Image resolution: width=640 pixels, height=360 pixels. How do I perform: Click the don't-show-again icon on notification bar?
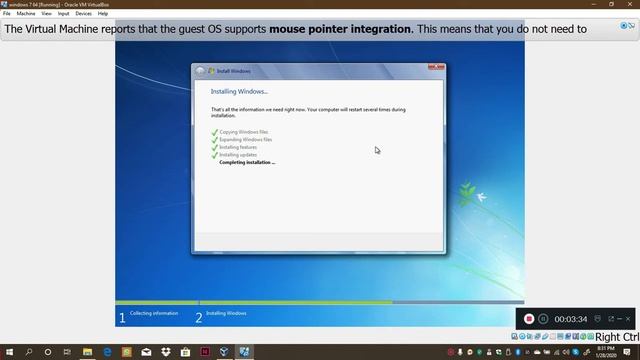pos(632,26)
